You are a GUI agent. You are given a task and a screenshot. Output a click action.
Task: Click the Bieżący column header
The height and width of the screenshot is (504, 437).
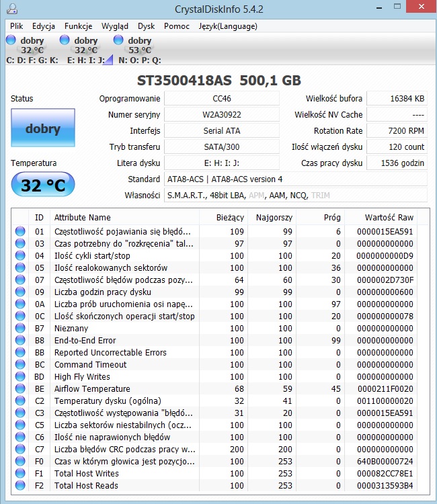point(223,217)
